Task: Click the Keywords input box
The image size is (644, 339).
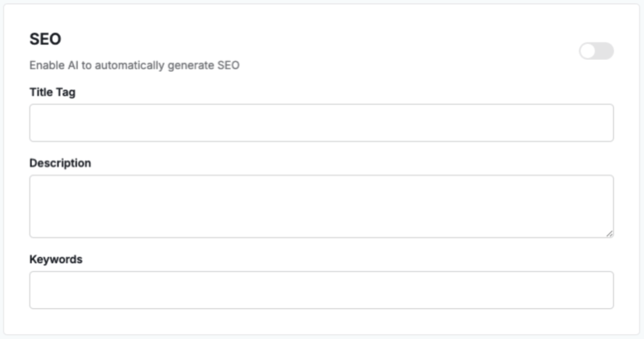Action: coord(321,290)
